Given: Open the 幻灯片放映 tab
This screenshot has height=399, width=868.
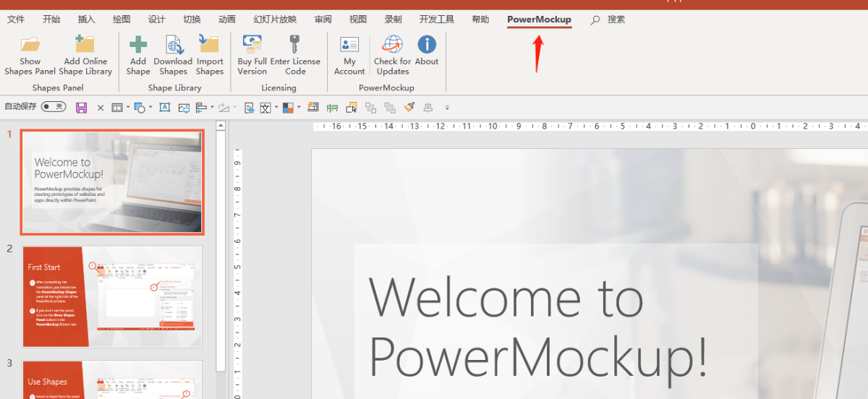Looking at the screenshot, I should [275, 20].
